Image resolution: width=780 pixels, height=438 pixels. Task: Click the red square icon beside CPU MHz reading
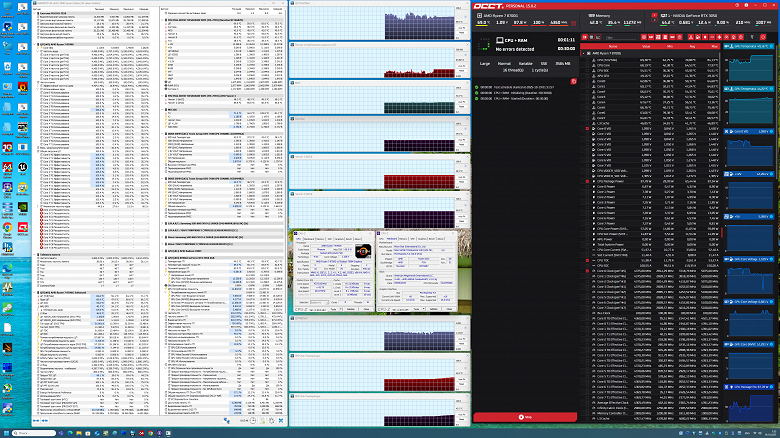coord(573,23)
